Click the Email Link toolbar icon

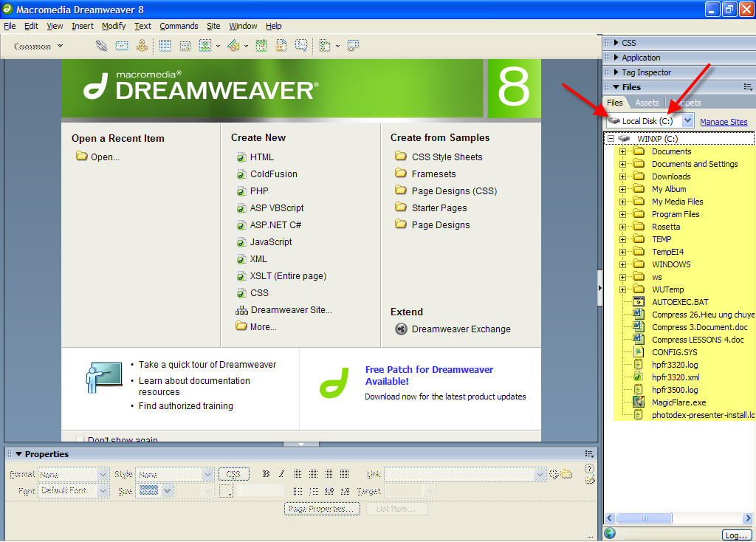(x=122, y=46)
